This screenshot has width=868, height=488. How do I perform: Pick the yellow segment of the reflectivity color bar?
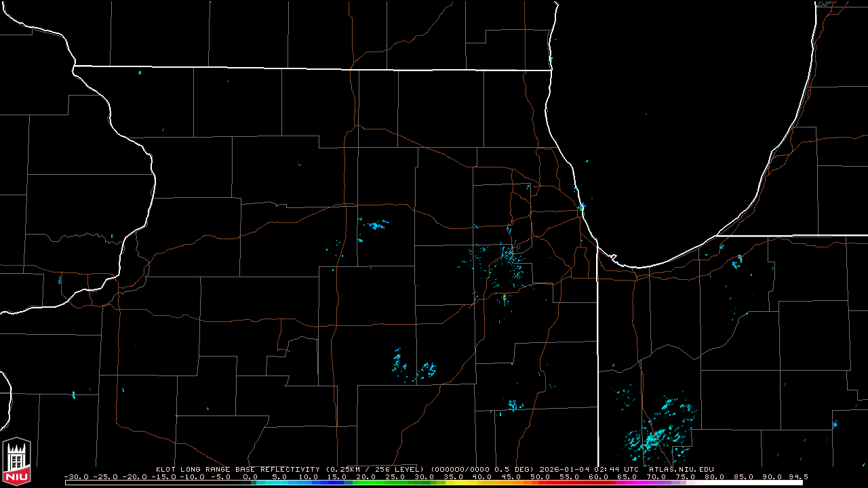click(x=468, y=483)
